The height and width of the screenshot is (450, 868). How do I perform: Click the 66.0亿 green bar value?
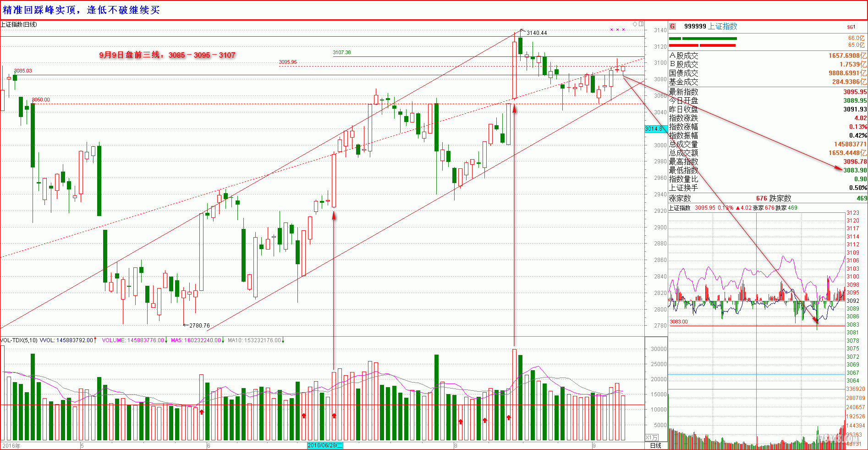(856, 38)
